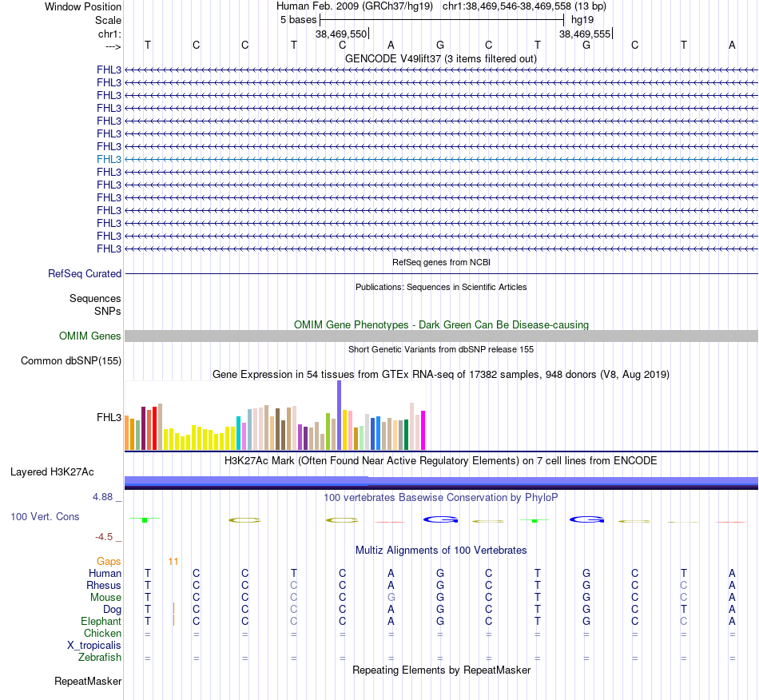Click the Sequences track label
Image resolution: width=759 pixels, height=700 pixels.
95,298
